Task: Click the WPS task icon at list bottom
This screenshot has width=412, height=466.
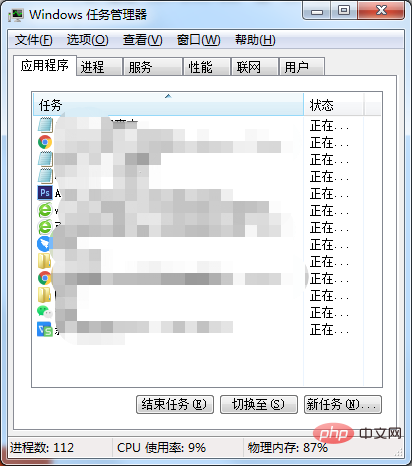Action: [45, 329]
